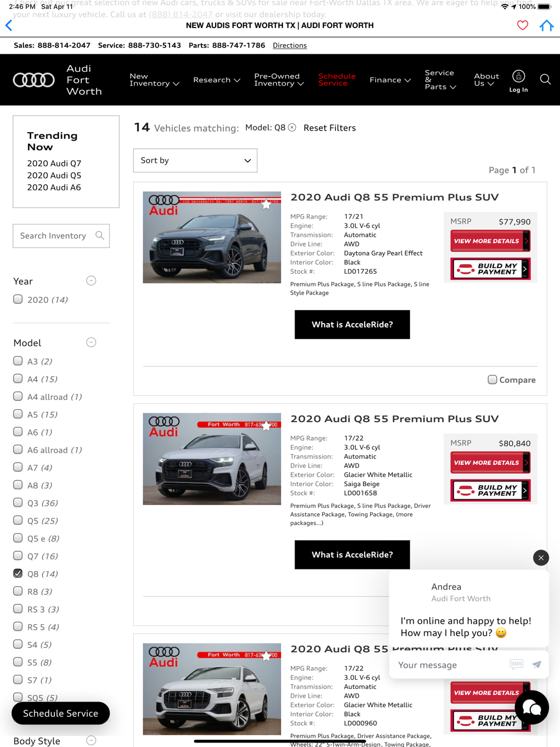560x747 pixels.
Task: Click What is AcceleRide under LD001658
Action: click(352, 555)
